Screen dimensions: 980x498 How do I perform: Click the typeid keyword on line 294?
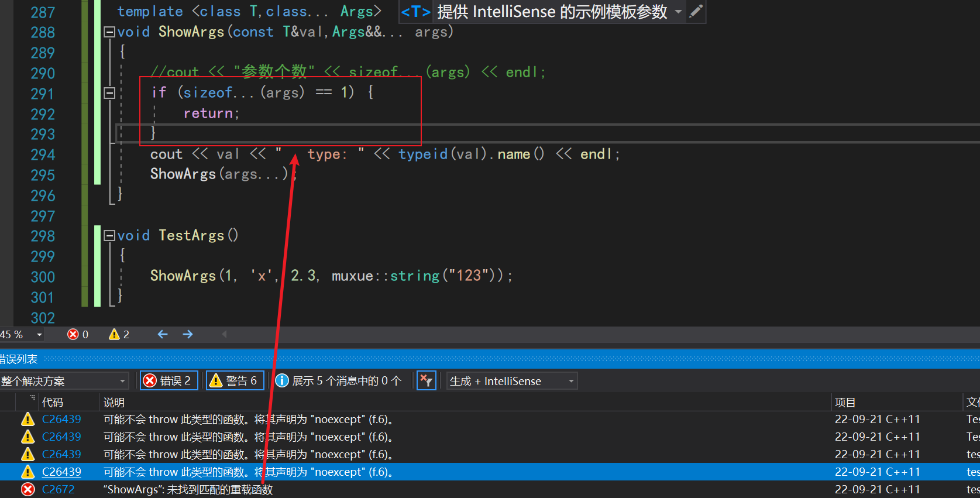[x=423, y=154]
